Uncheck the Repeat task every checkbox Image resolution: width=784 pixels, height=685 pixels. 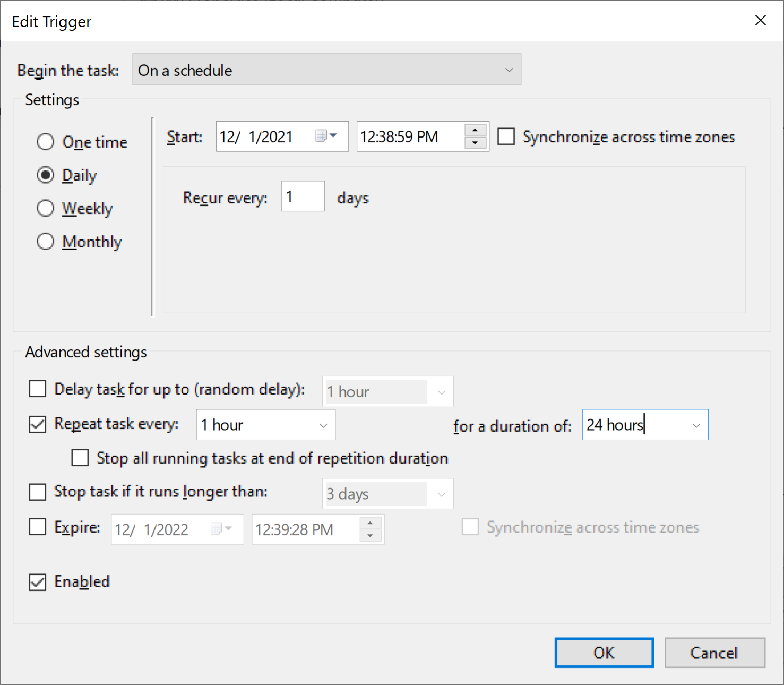coord(37,424)
